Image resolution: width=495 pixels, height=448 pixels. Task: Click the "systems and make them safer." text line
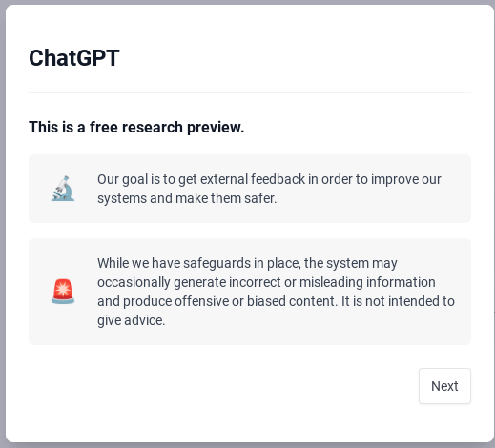(x=187, y=198)
